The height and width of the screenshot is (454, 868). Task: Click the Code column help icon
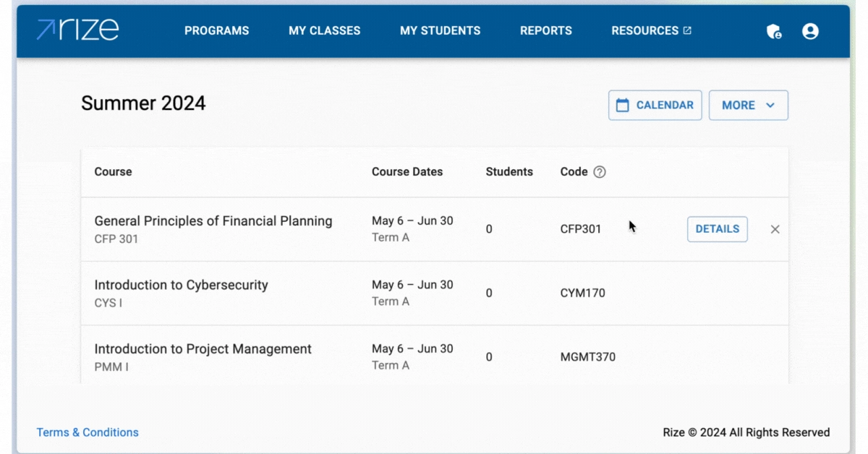[x=599, y=172]
